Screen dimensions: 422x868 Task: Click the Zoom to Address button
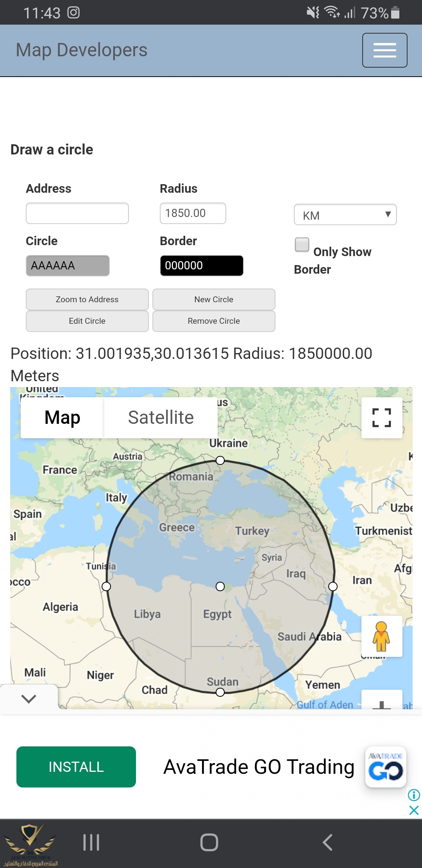87,299
